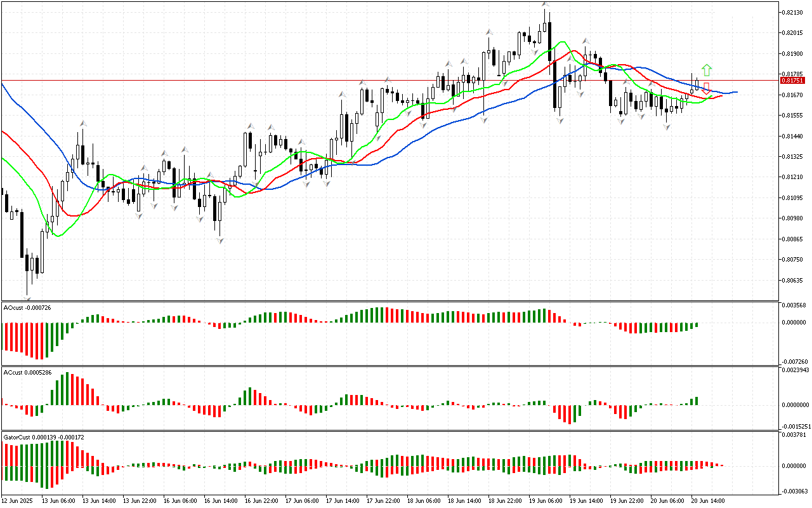Click the 20 Jun 14:00 time label
The height and width of the screenshot is (508, 812).
pyautogui.click(x=708, y=500)
